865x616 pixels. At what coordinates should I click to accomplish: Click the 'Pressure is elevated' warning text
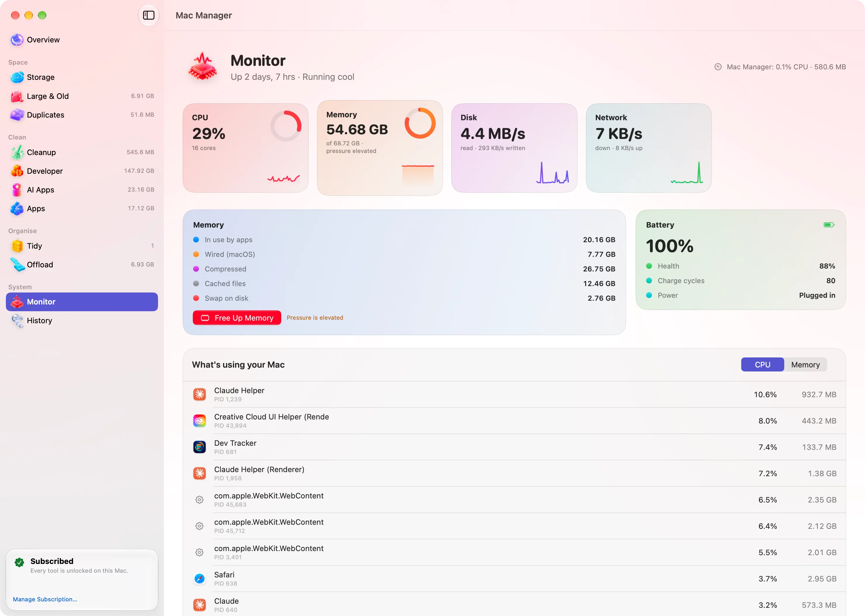[x=315, y=318]
